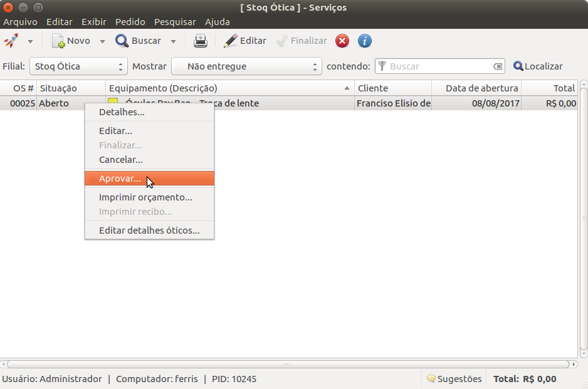Close the window with the red button
This screenshot has height=389, width=588.
(8, 7)
